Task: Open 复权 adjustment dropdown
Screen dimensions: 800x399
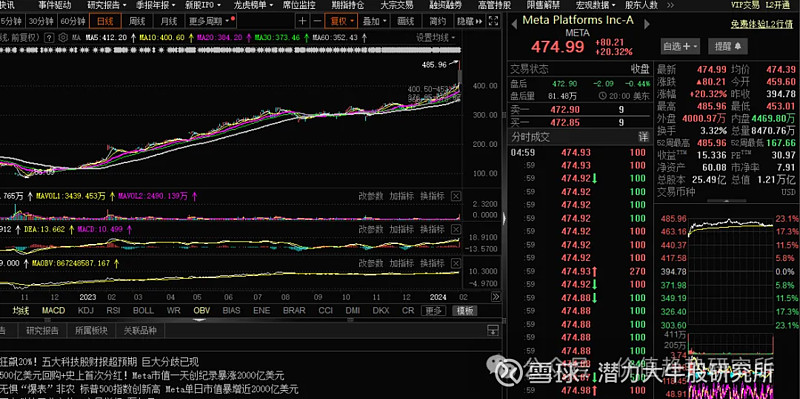Action: tap(342, 21)
